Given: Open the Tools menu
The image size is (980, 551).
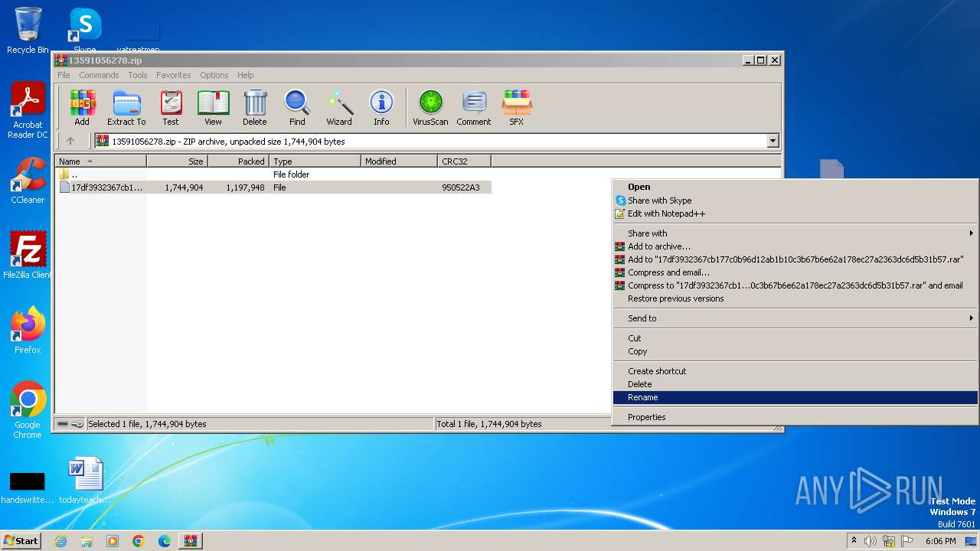Looking at the screenshot, I should (x=138, y=75).
